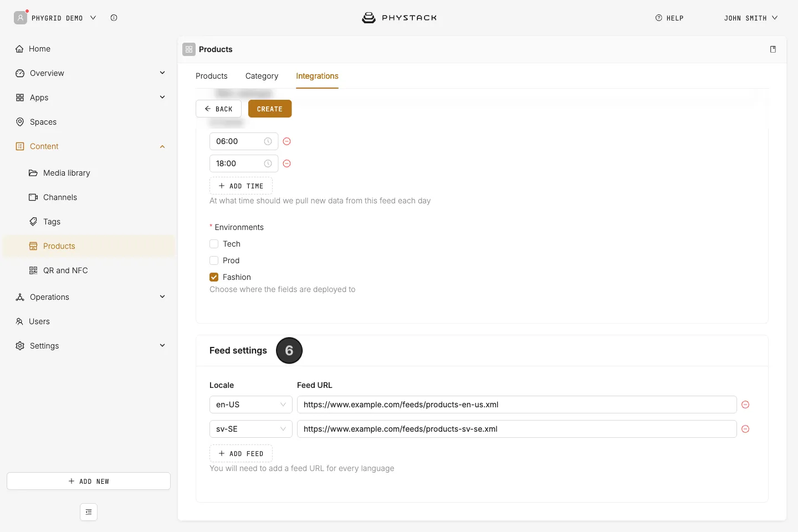
Task: Click the info icon beside PhyGrid Demo
Action: click(x=114, y=18)
